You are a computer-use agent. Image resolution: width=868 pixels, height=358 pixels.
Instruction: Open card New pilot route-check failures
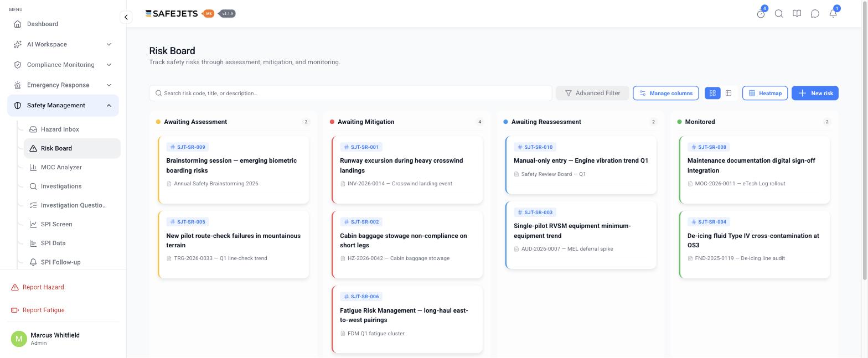pos(234,245)
